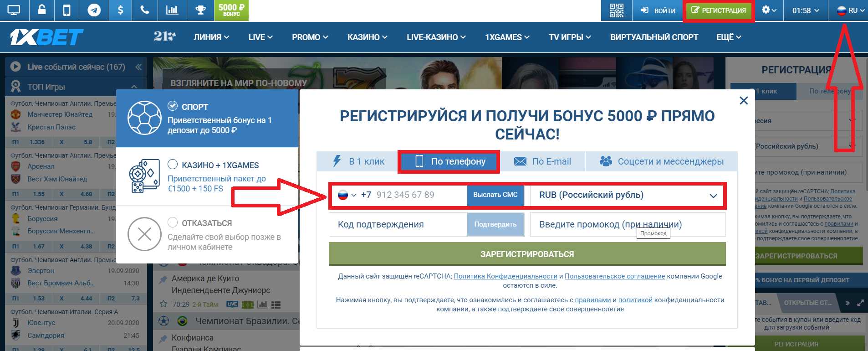Switch to the По E-mail tab
Viewport: 868px width, 351px height.
point(542,161)
